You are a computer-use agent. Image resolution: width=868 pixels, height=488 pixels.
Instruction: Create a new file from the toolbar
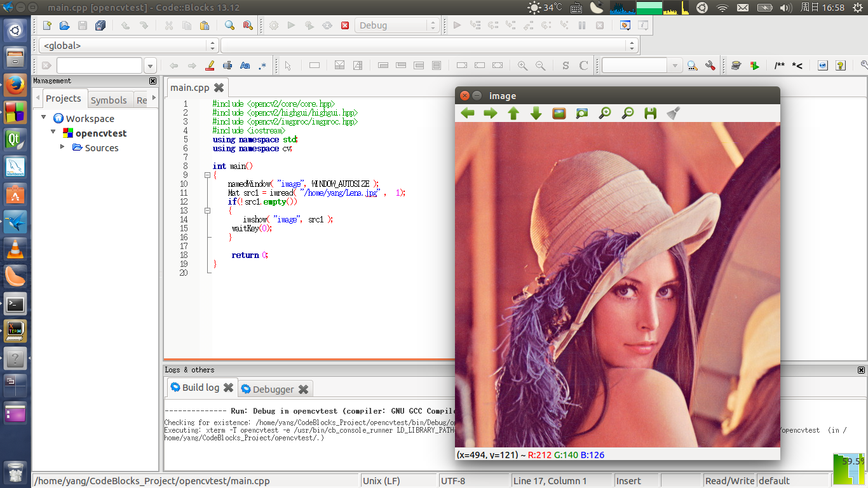pos(46,25)
